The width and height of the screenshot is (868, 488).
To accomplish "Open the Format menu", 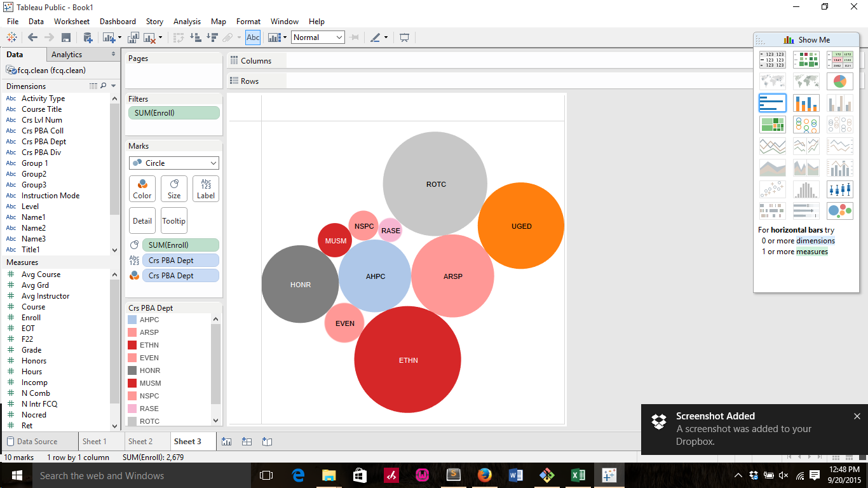I will [248, 21].
